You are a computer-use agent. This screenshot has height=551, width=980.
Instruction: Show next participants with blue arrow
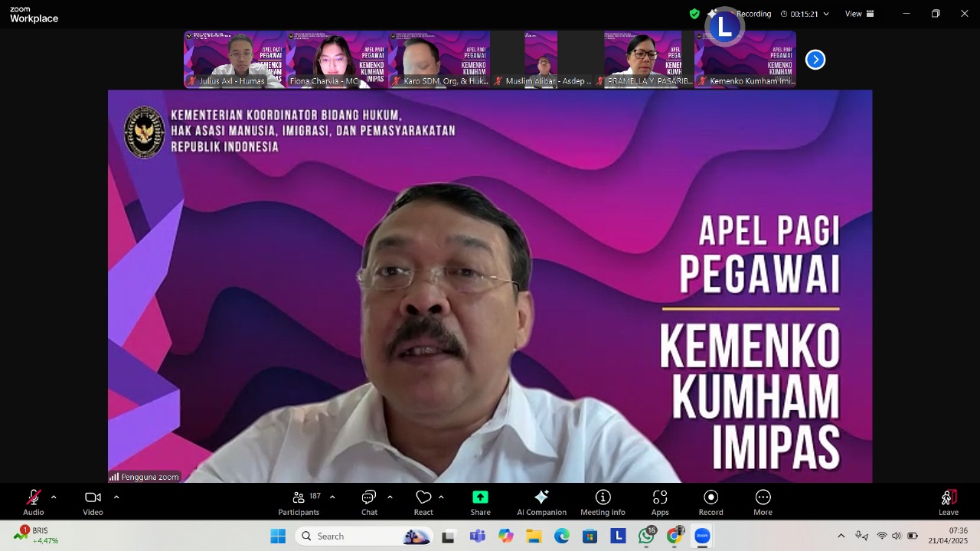815,60
